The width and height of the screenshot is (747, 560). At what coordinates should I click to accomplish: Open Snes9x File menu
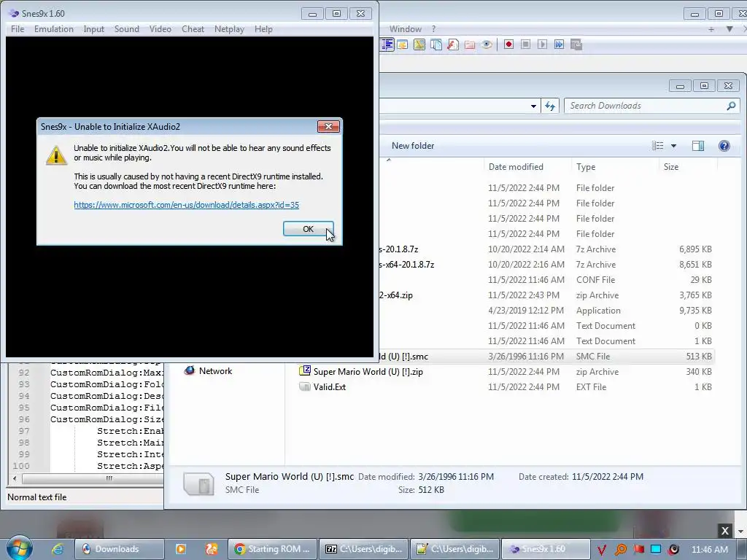pyautogui.click(x=18, y=29)
